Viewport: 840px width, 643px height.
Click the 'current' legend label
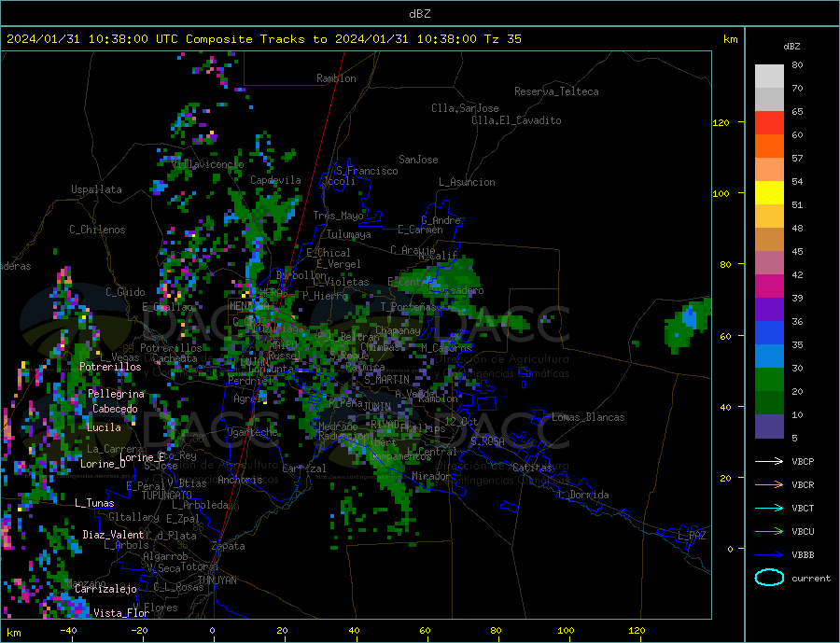tap(811, 579)
